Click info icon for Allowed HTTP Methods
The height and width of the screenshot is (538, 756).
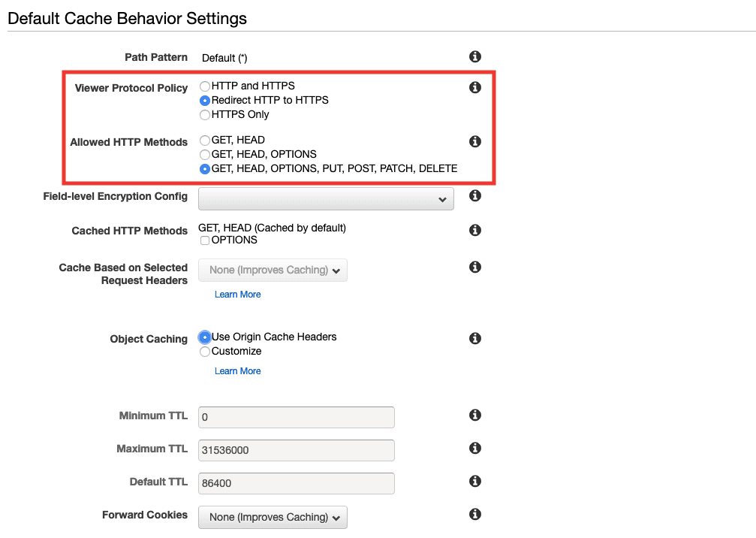(x=474, y=141)
